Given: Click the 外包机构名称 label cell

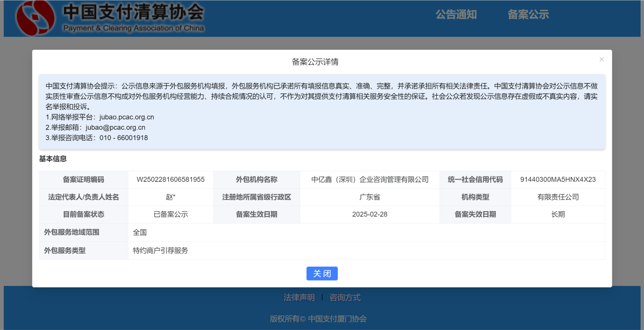Looking at the screenshot, I should pos(257,180).
